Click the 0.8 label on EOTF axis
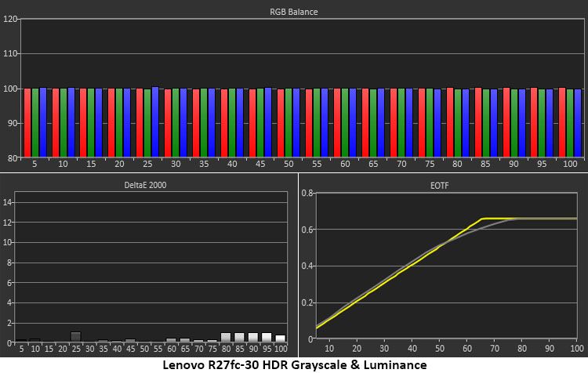Image resolution: width=588 pixels, height=373 pixels. tap(307, 193)
